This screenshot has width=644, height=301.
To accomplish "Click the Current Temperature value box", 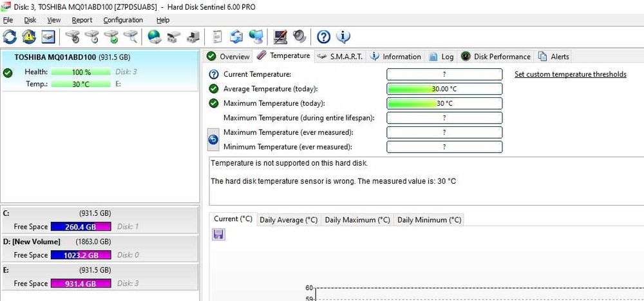I will pyautogui.click(x=444, y=74).
